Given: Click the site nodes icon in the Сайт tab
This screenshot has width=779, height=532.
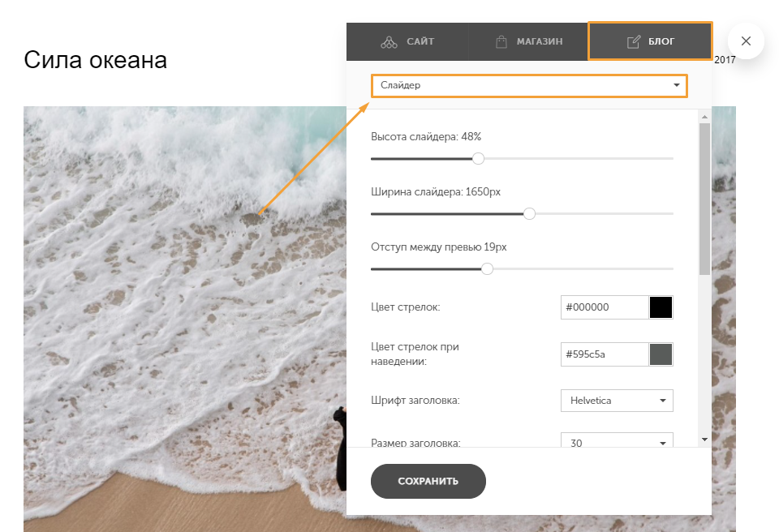Looking at the screenshot, I should pos(389,42).
